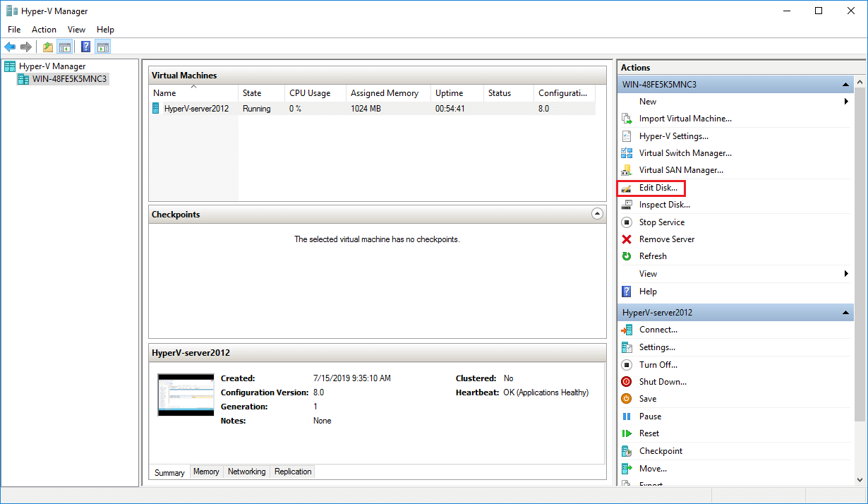This screenshot has width=868, height=504.
Task: Click the blue Help toolbar icon
Action: [85, 47]
